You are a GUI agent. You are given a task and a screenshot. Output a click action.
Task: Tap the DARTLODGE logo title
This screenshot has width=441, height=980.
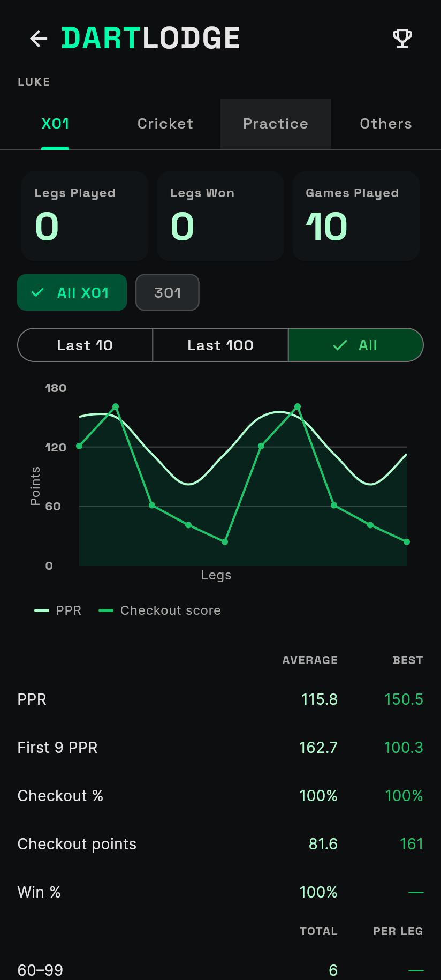coord(151,39)
